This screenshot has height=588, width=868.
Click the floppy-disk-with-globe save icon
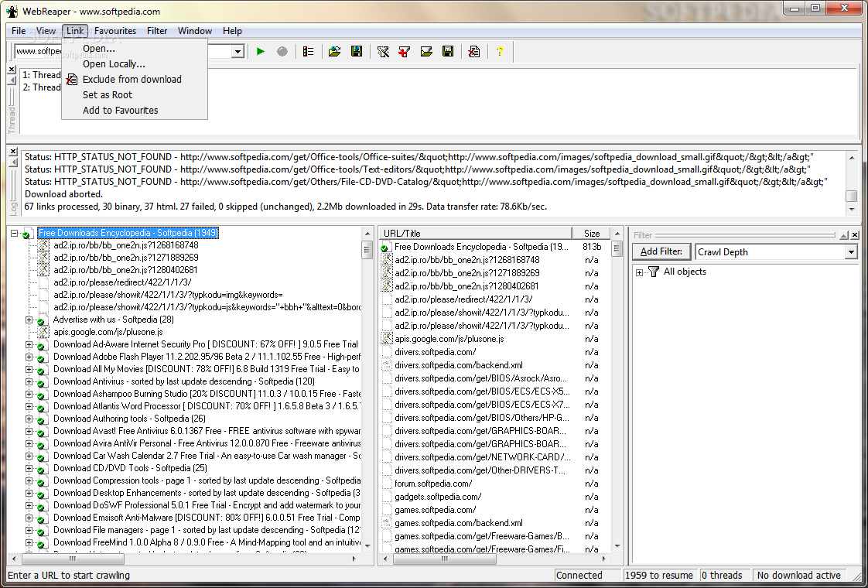(x=357, y=52)
